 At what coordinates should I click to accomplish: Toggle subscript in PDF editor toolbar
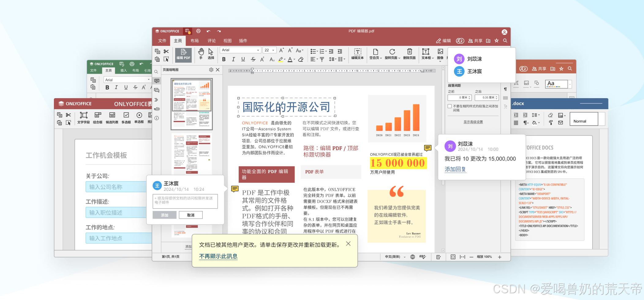[x=272, y=59]
